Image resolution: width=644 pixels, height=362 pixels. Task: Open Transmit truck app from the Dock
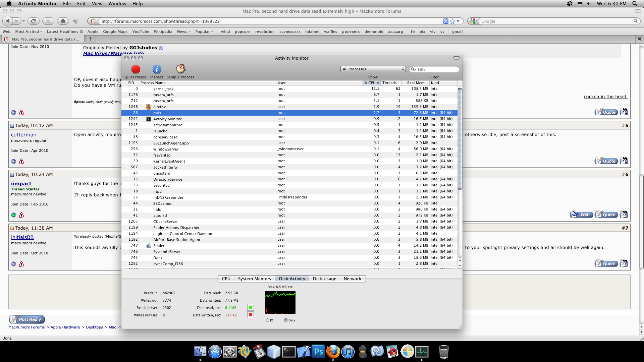click(259, 352)
